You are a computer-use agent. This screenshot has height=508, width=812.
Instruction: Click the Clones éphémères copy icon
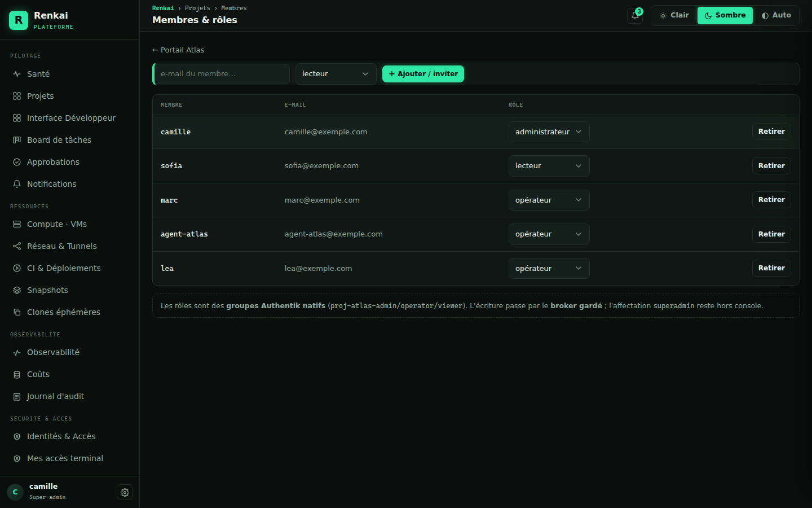tap(17, 312)
